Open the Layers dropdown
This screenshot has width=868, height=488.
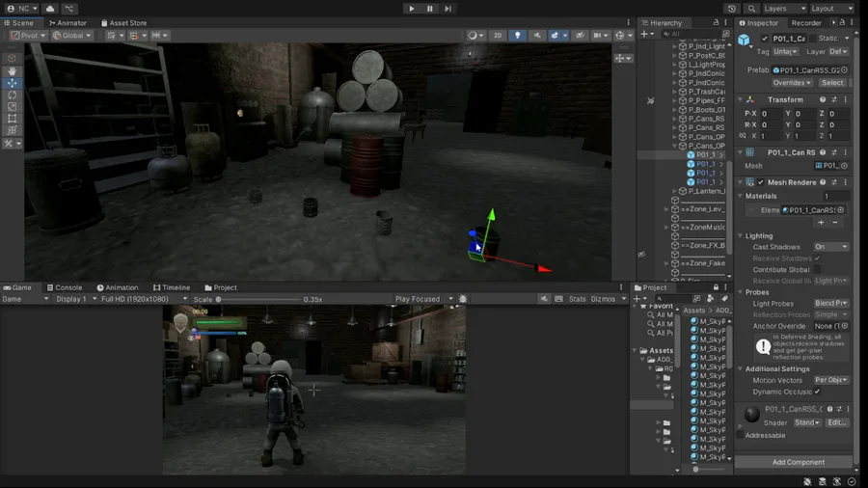coord(784,9)
